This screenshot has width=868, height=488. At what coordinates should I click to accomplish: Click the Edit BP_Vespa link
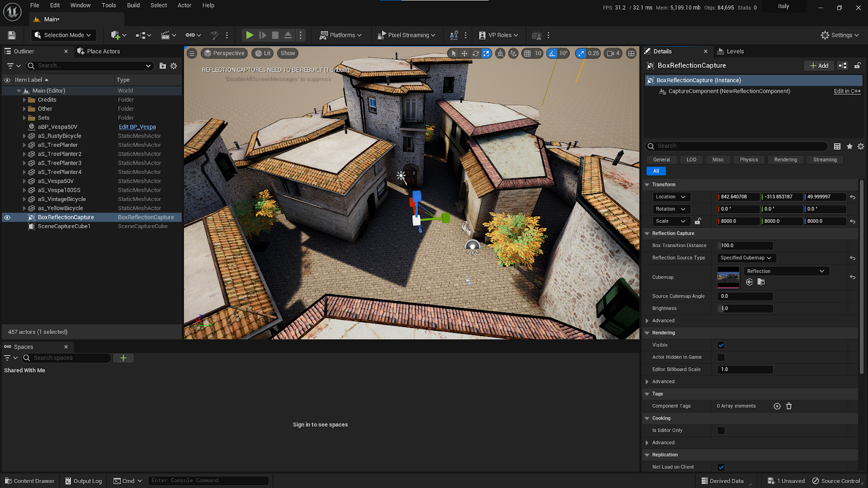click(x=137, y=127)
